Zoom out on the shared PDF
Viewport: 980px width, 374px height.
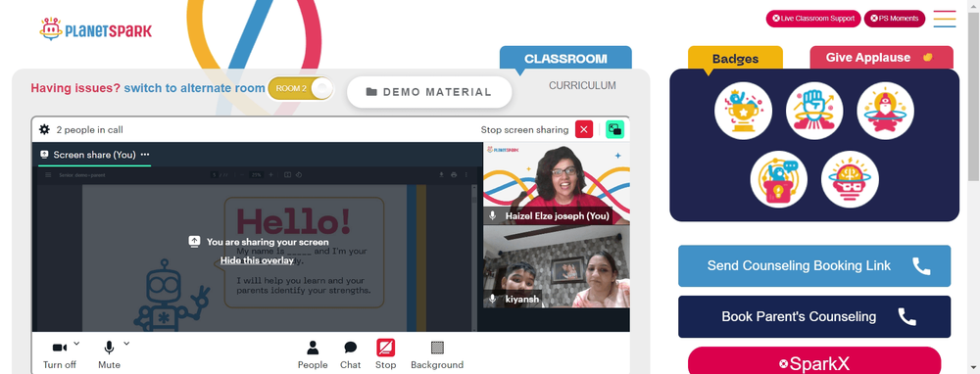coord(242,175)
